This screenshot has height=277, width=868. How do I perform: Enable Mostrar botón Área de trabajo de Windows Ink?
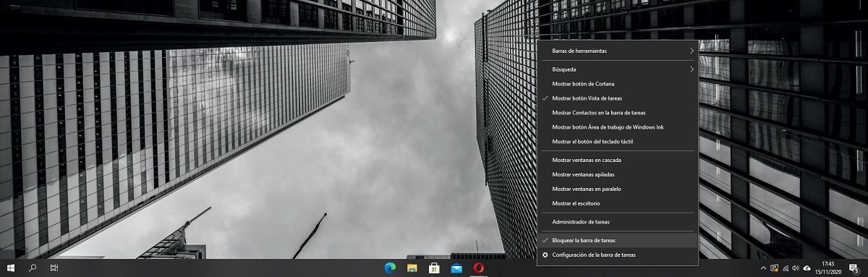click(618, 127)
